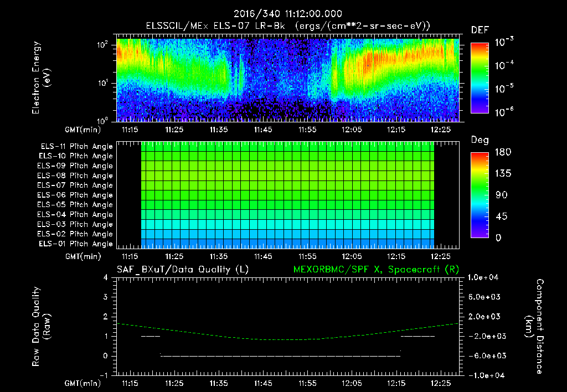Select the ELS-02 Pitch Angle row label
The width and height of the screenshot is (567, 392).
point(75,234)
